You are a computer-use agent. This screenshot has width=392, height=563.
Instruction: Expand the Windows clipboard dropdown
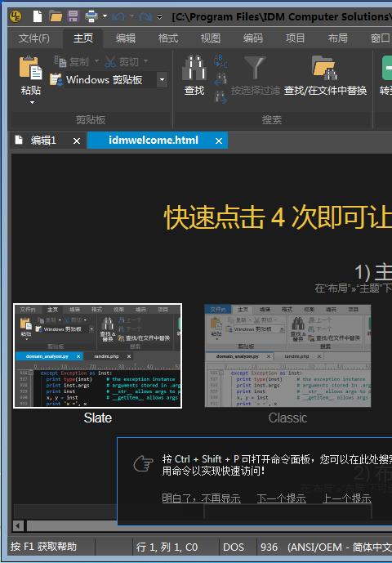tap(163, 80)
